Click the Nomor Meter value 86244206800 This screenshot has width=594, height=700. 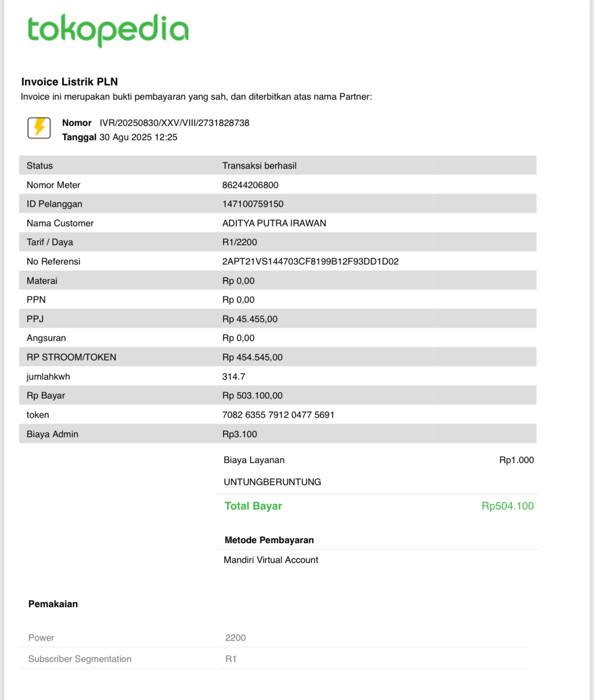coord(250,185)
